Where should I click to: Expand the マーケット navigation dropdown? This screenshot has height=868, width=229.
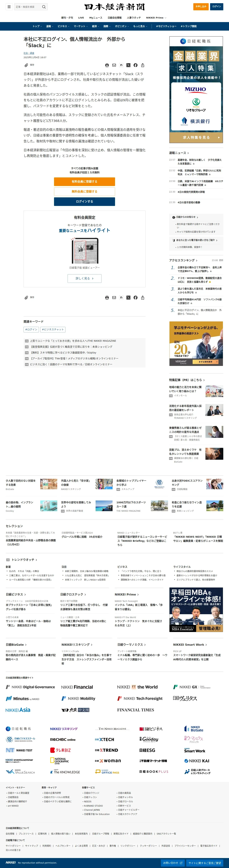(x=80, y=26)
